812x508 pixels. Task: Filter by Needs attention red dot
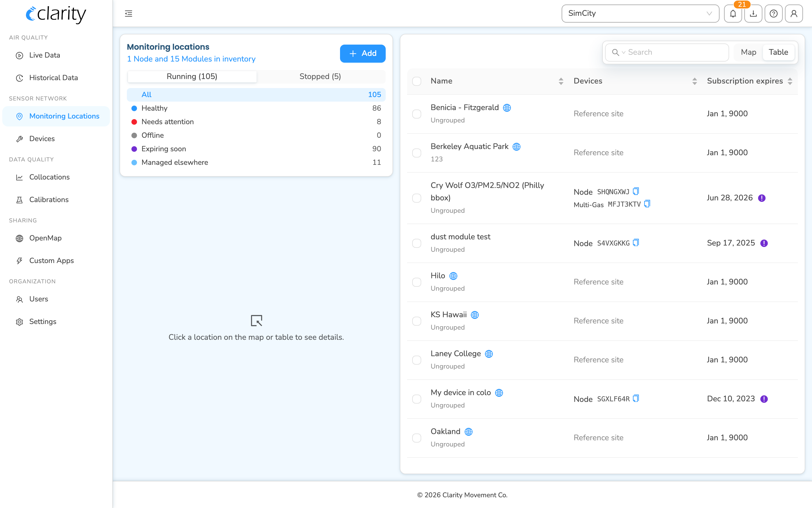pyautogui.click(x=134, y=122)
